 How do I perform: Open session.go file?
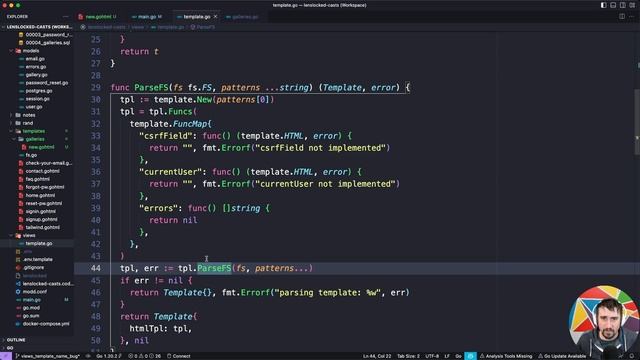(x=38, y=99)
